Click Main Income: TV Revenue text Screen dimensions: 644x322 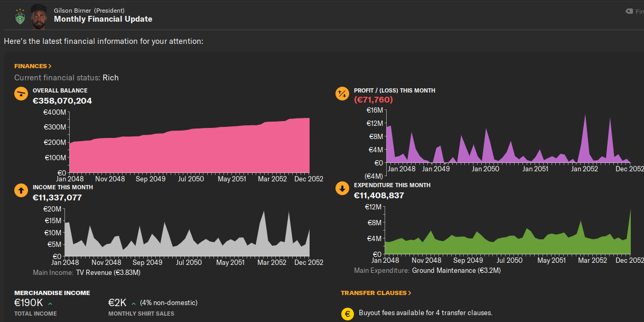tap(87, 273)
